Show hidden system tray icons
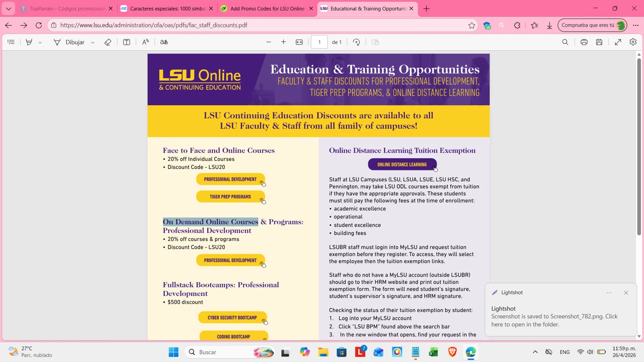The height and width of the screenshot is (362, 644). pos(535,352)
